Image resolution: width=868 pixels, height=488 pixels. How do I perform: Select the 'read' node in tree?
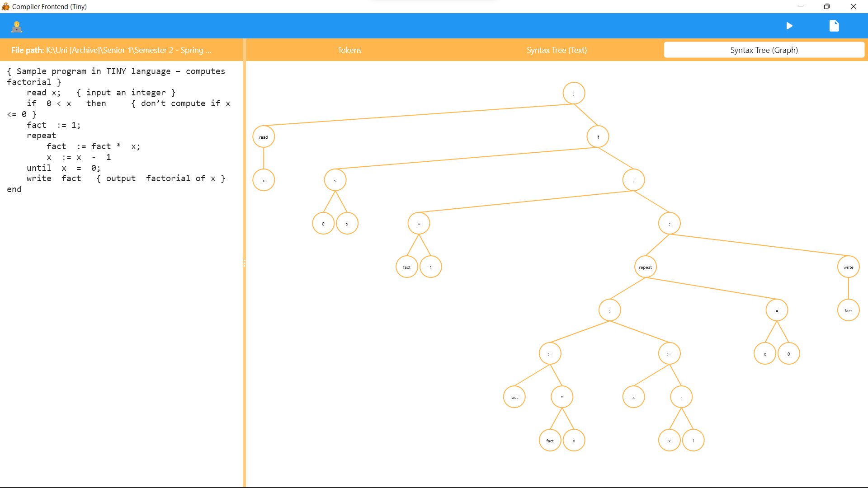pos(264,137)
